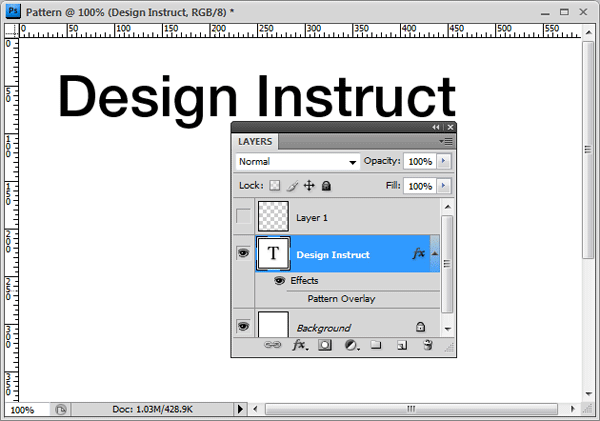Create new fill or adjustment layer
The width and height of the screenshot is (600, 421).
coord(352,345)
